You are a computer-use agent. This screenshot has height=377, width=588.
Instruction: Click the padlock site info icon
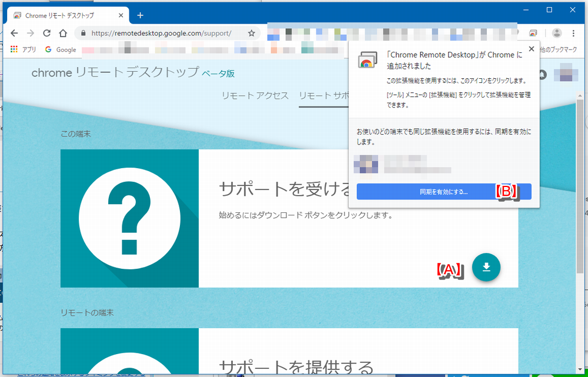[83, 33]
